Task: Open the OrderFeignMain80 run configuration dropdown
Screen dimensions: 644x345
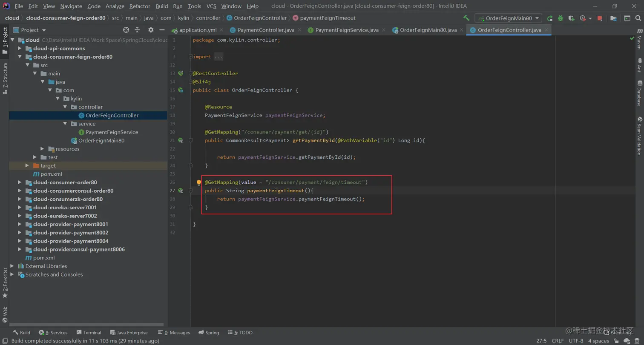Action: pos(508,18)
